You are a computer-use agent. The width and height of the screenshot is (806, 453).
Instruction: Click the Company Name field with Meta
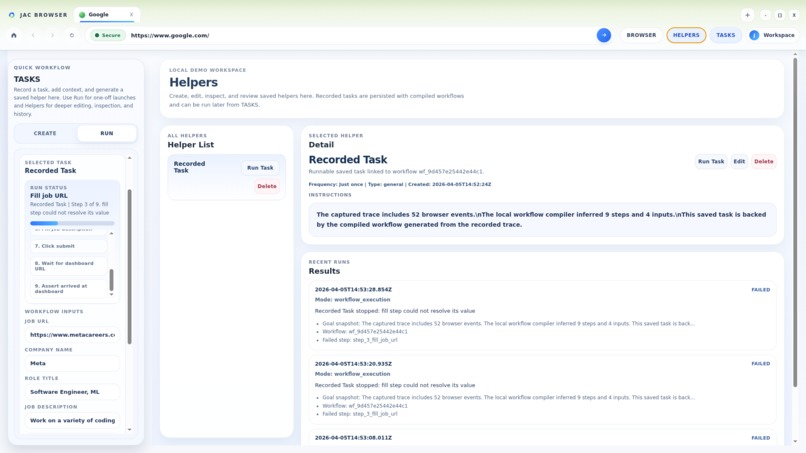(x=72, y=363)
